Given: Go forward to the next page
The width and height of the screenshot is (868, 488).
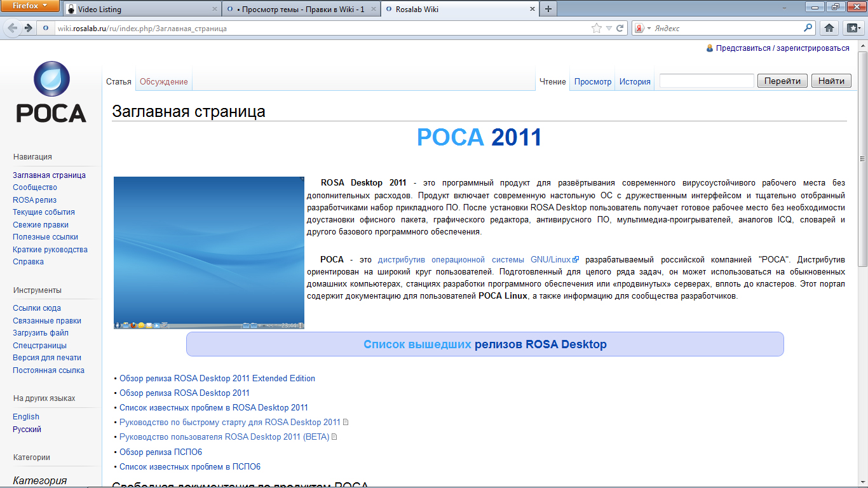Looking at the screenshot, I should click(28, 28).
